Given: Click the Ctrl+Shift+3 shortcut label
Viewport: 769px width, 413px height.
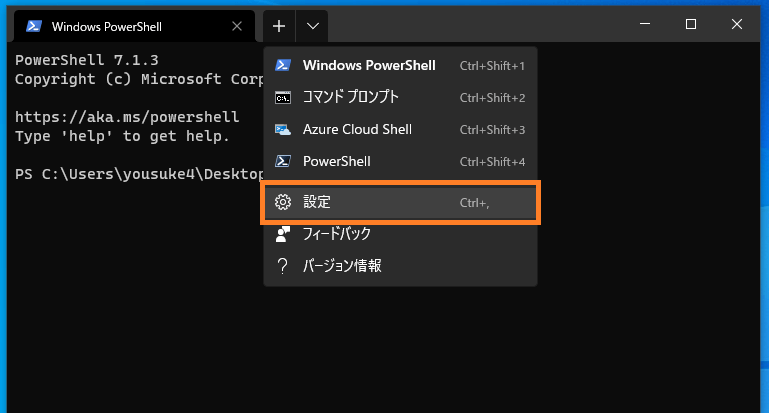Looking at the screenshot, I should [x=492, y=130].
